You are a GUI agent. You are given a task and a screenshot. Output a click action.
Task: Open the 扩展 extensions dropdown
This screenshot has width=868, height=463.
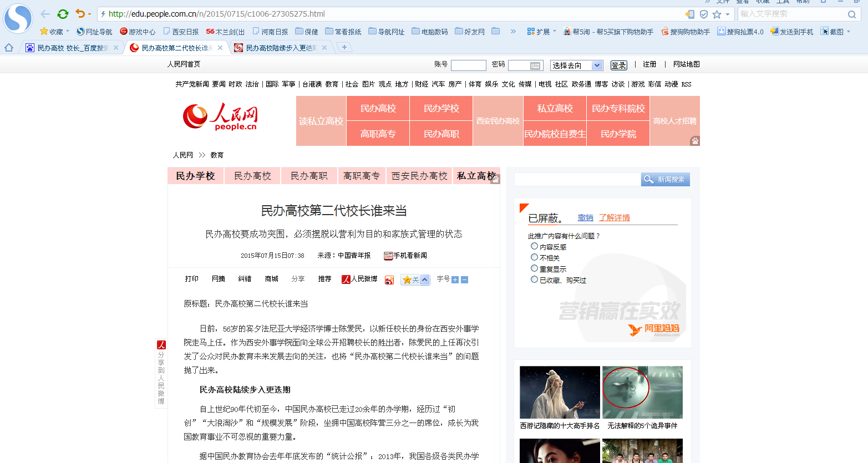(541, 32)
